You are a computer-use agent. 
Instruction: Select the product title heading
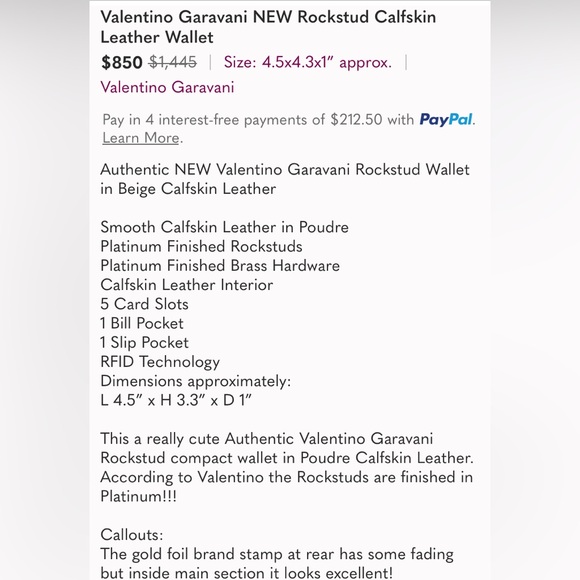[x=268, y=27]
